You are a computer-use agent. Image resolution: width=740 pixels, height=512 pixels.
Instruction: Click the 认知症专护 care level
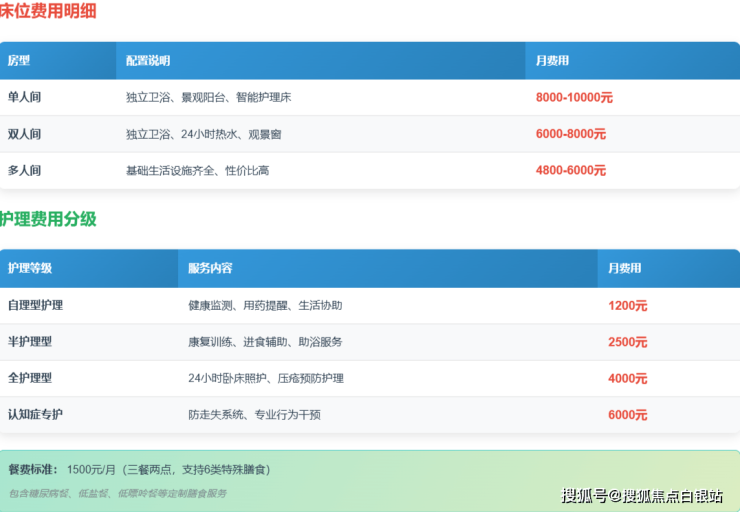pyautogui.click(x=35, y=415)
